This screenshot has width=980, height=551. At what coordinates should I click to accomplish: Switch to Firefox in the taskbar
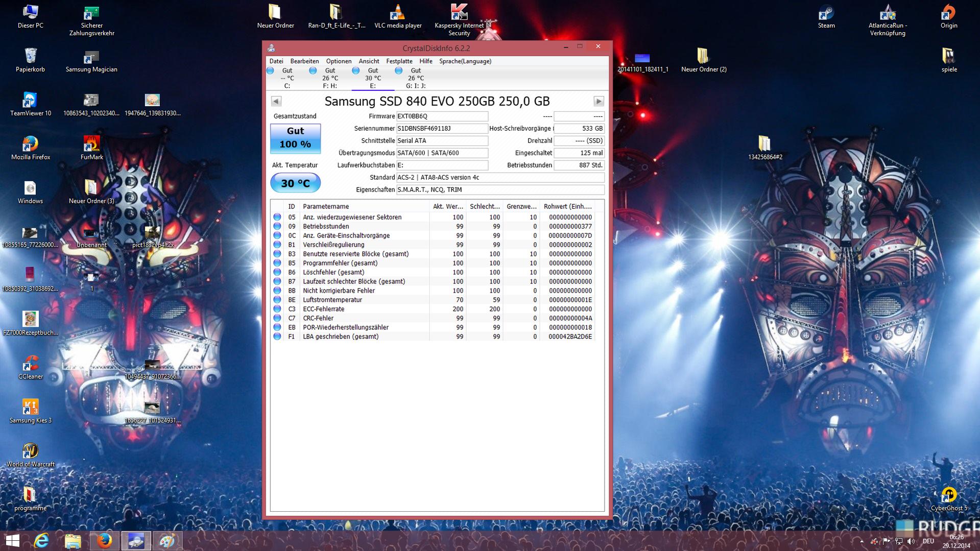click(x=104, y=540)
